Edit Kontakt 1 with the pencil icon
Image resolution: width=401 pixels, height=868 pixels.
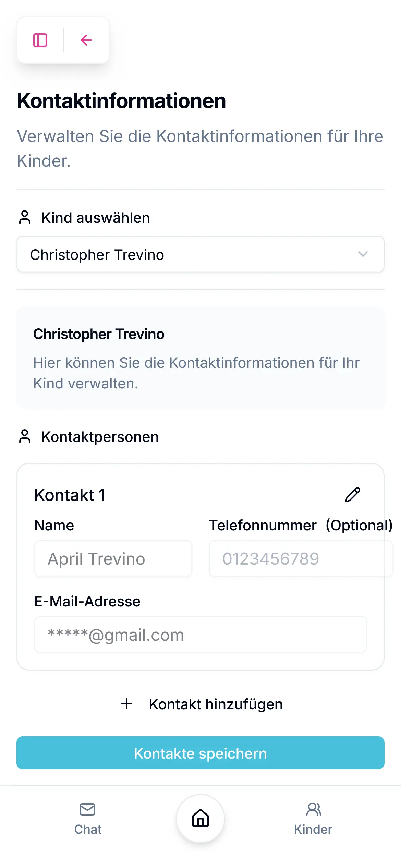coord(352,495)
